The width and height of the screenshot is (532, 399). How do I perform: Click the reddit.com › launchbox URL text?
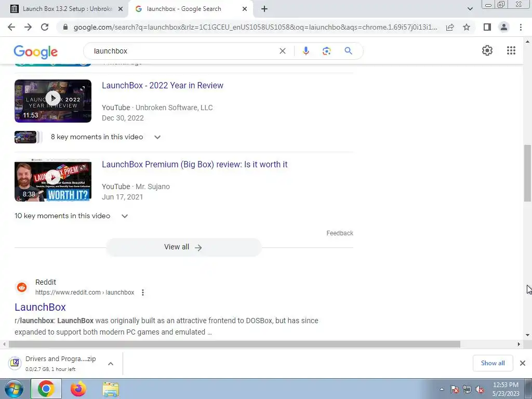[x=85, y=292]
